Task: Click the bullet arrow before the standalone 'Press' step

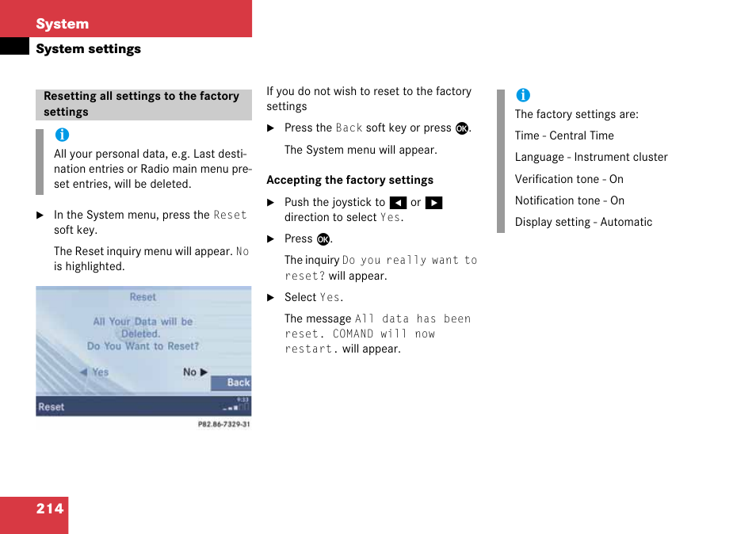Action: [x=270, y=239]
